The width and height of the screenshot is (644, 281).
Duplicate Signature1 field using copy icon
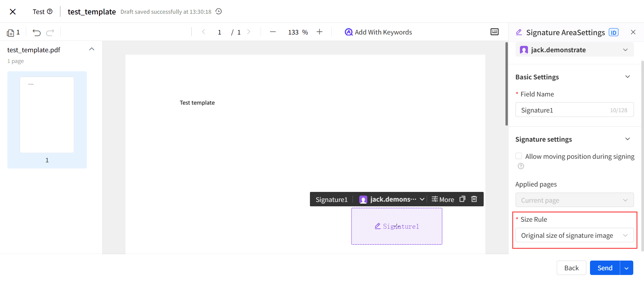click(462, 199)
